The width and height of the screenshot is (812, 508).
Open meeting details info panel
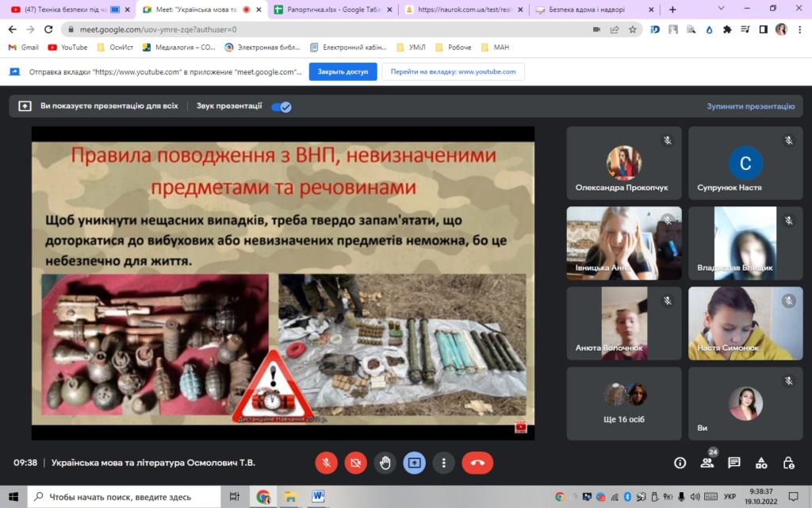pos(680,463)
